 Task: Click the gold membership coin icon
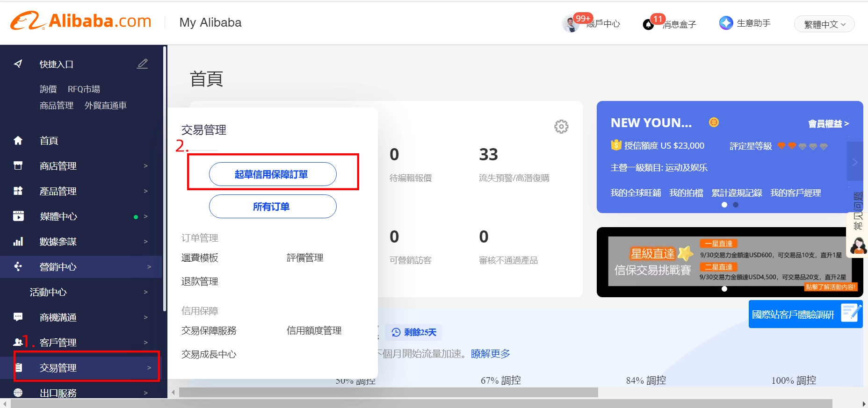point(714,122)
